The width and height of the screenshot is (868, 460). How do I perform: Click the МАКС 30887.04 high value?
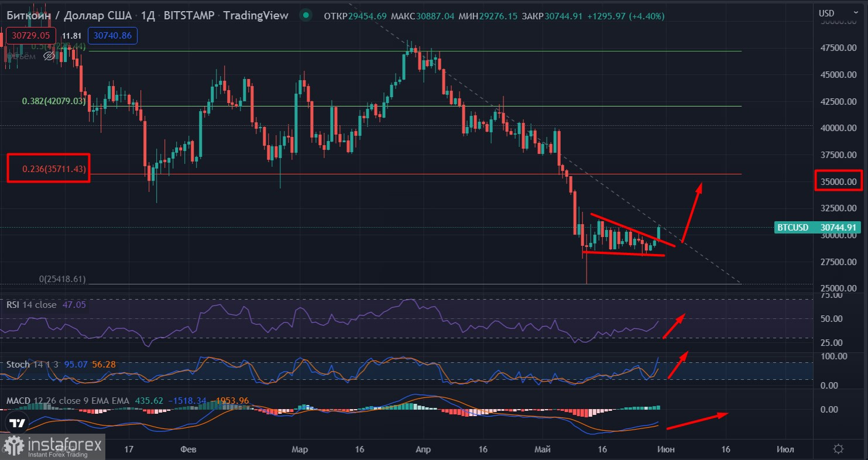tap(421, 16)
